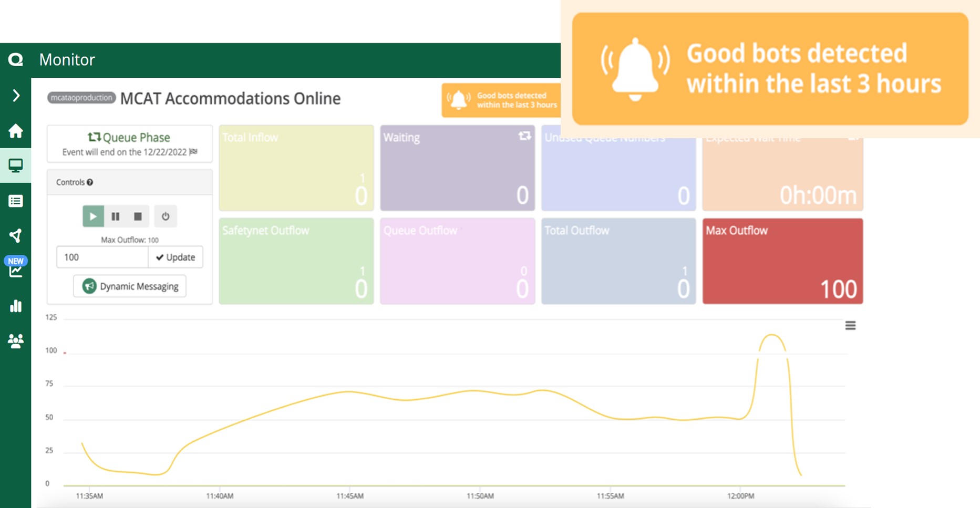This screenshot has width=980, height=508.
Task: Select the red Max Outflow tile
Action: point(782,261)
